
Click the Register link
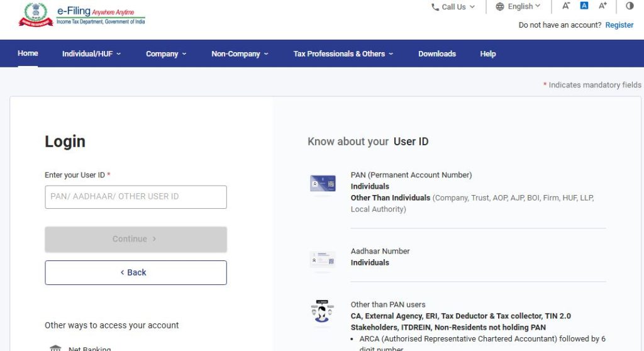click(619, 25)
